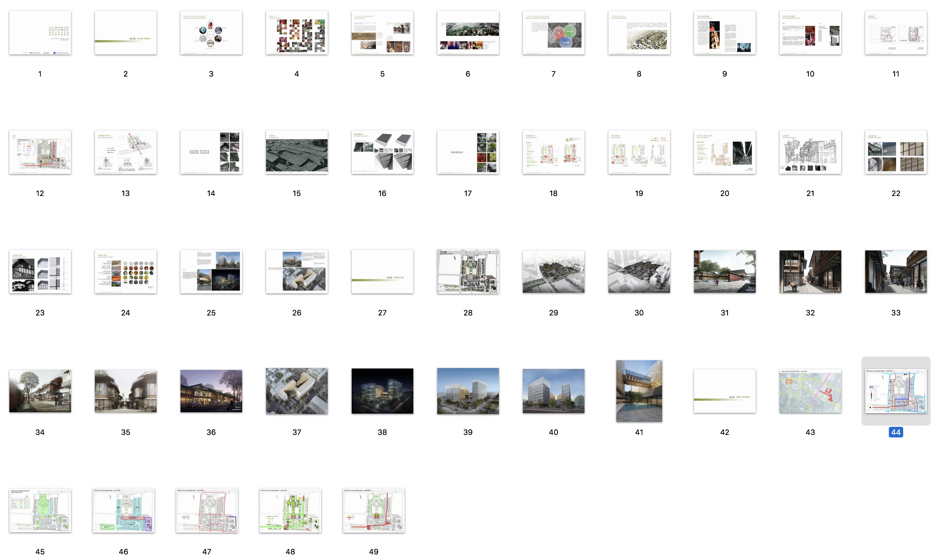
Task: Select page 13 thumbnail
Action: pyautogui.click(x=126, y=152)
